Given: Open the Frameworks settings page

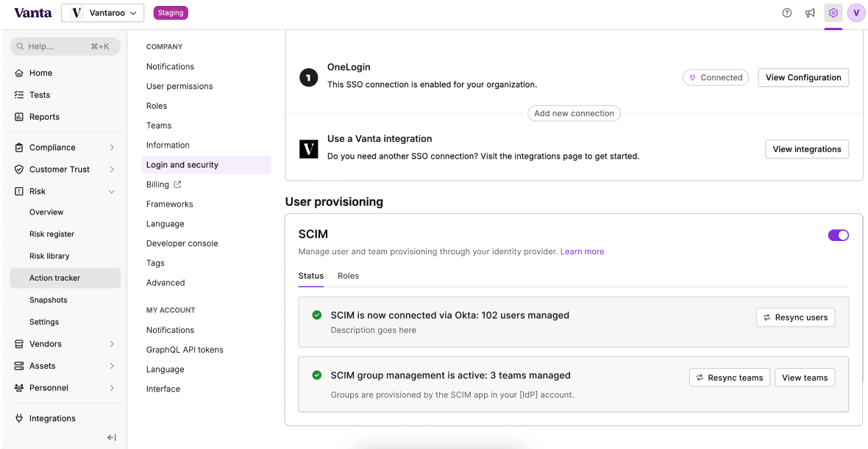Looking at the screenshot, I should tap(169, 204).
